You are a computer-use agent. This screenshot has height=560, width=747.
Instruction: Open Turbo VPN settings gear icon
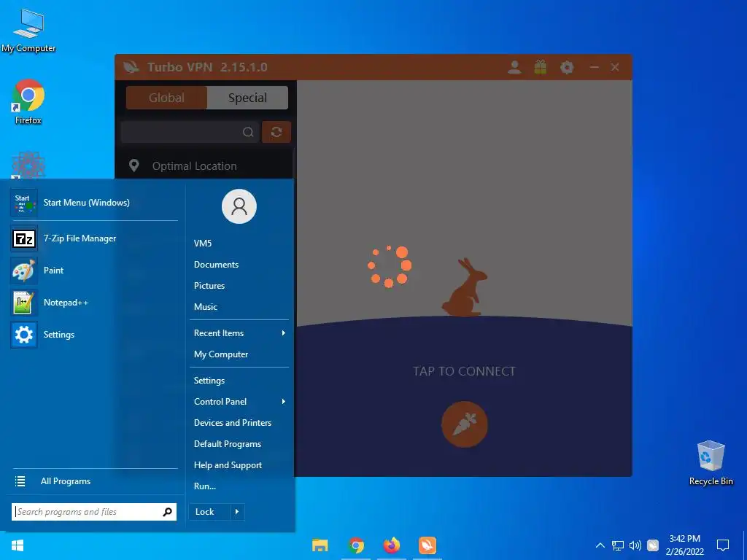(x=566, y=67)
